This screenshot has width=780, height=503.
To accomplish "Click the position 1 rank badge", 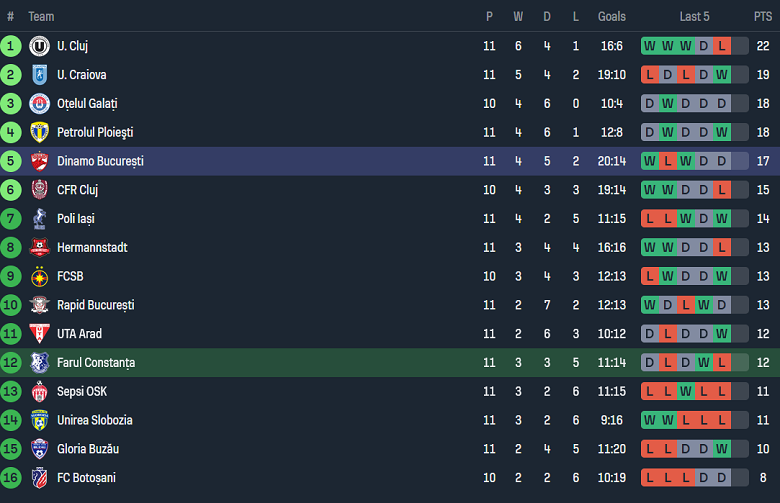I will click(x=11, y=46).
